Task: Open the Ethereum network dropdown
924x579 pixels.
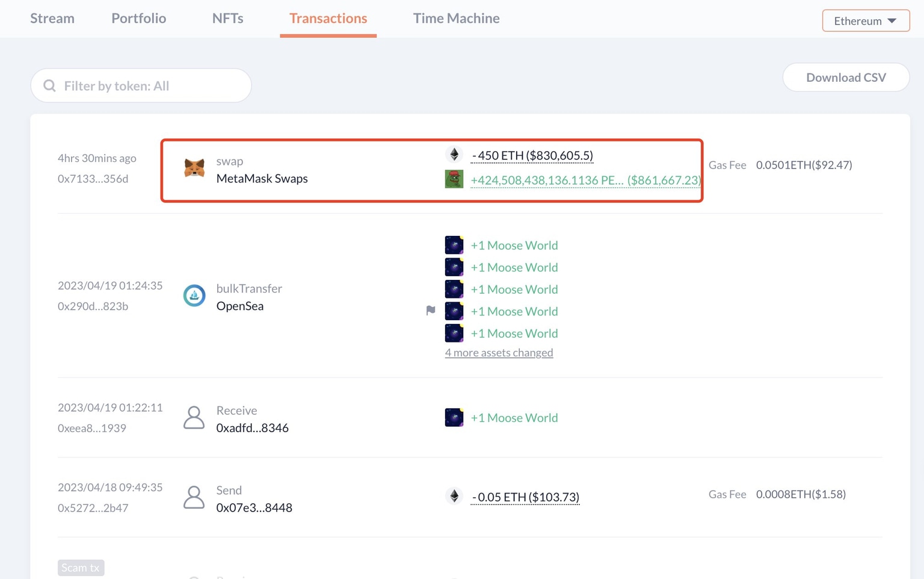Action: tap(865, 21)
